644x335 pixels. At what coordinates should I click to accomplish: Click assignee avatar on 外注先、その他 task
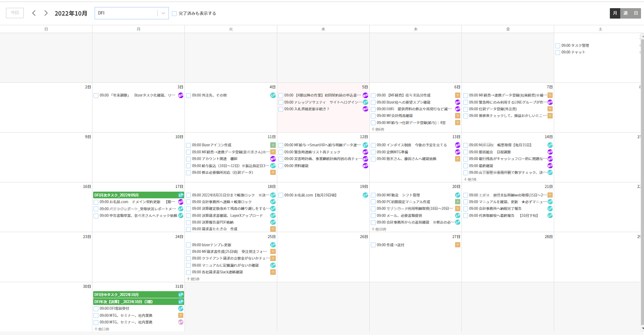pyautogui.click(x=273, y=95)
